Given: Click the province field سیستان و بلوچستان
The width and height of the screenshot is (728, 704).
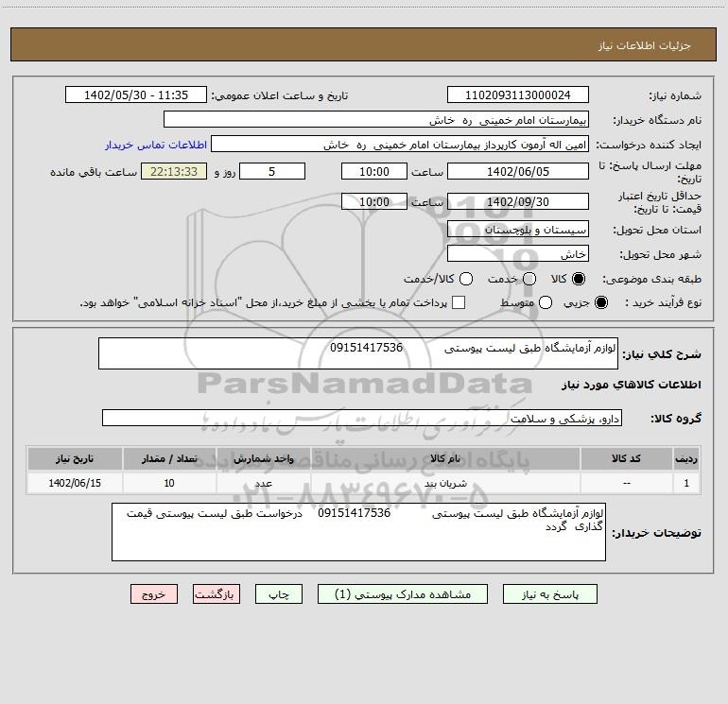Looking at the screenshot, I should tap(518, 229).
